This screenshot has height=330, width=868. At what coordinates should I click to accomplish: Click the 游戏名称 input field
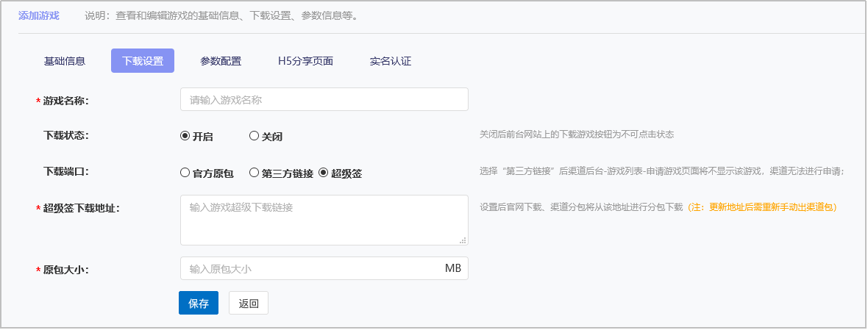(x=324, y=99)
